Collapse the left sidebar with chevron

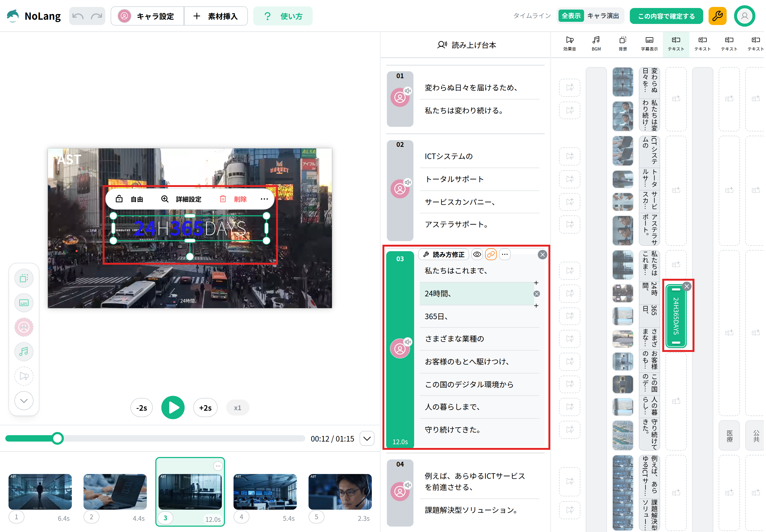coord(24,401)
